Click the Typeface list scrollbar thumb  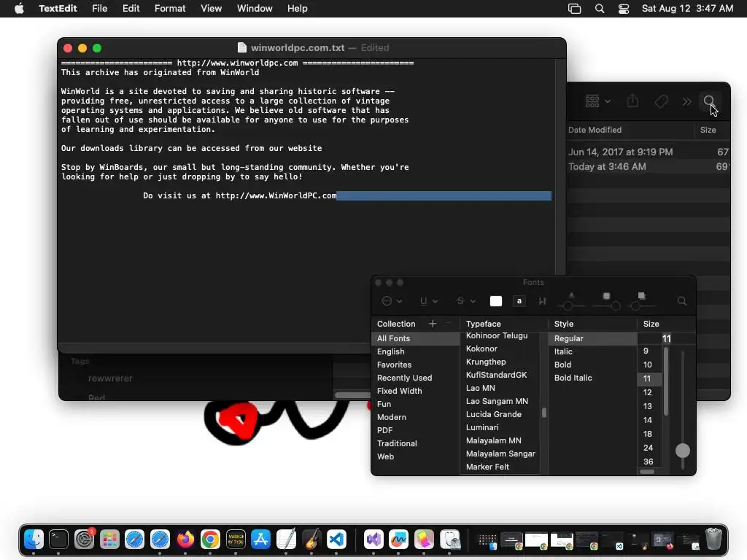[x=544, y=413]
